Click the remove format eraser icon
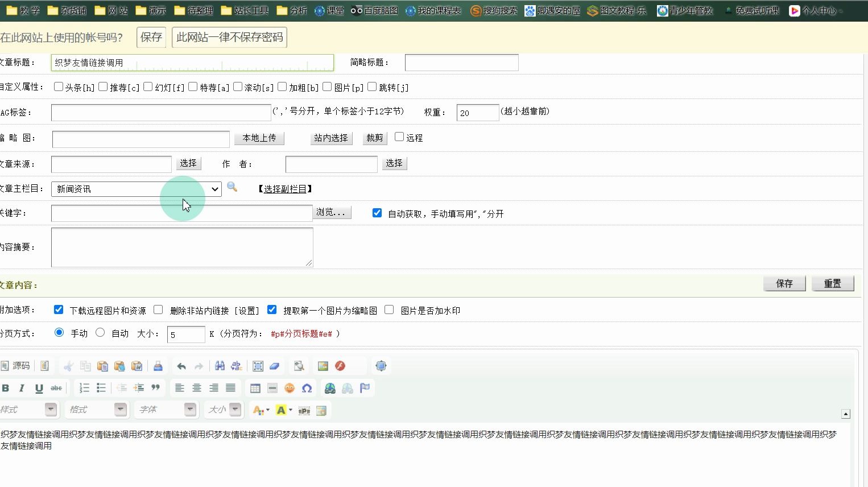868x487 pixels. (275, 366)
